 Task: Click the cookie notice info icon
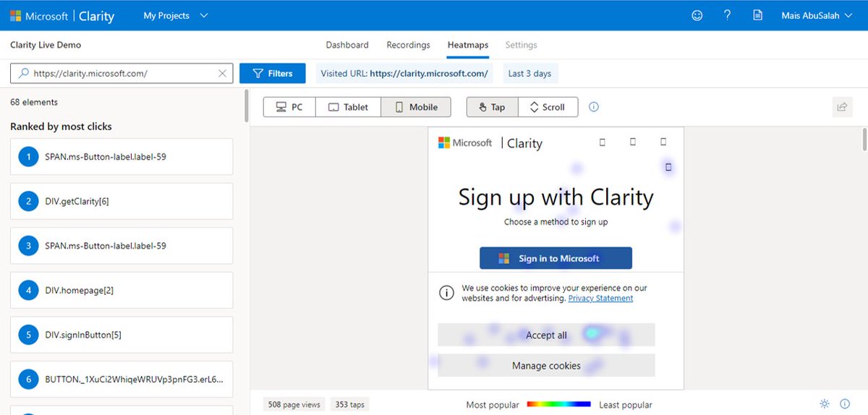(447, 293)
